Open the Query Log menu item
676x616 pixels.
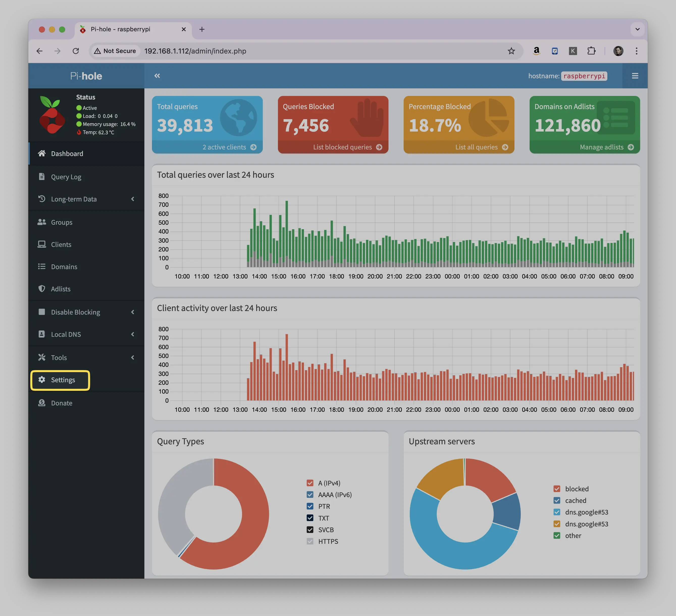[87, 177]
